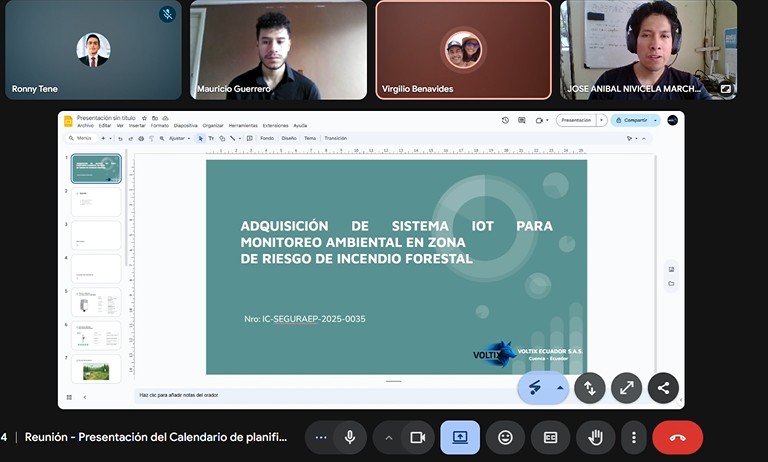Check cloud save status icon
This screenshot has height=462, width=768.
pyautogui.click(x=166, y=118)
